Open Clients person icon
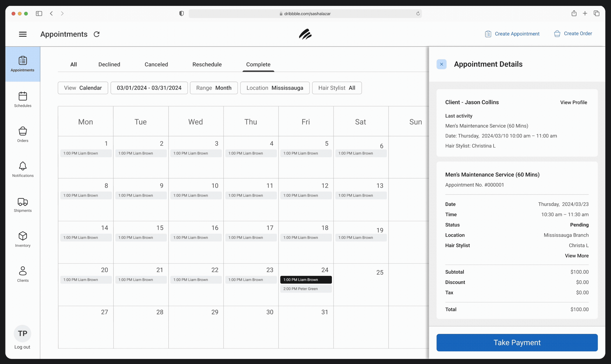Image resolution: width=611 pixels, height=364 pixels. 22,271
